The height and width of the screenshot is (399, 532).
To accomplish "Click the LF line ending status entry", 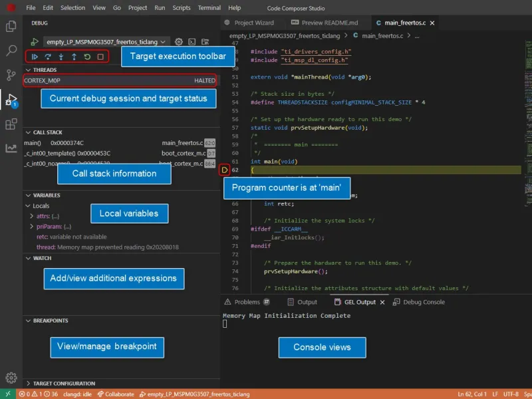I will (495, 394).
